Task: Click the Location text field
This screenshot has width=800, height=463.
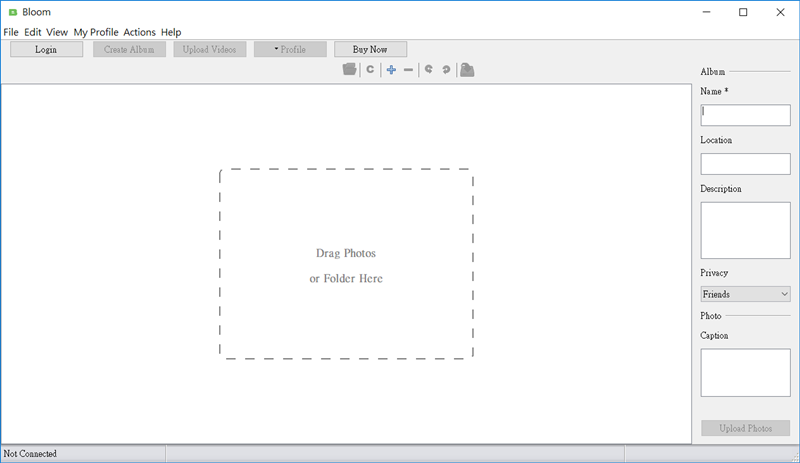Action: tap(745, 164)
